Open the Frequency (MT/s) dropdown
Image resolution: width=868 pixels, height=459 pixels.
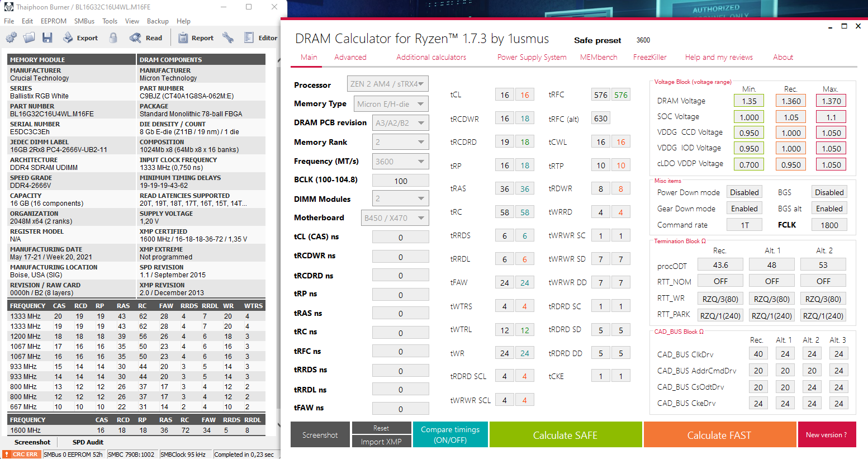400,162
